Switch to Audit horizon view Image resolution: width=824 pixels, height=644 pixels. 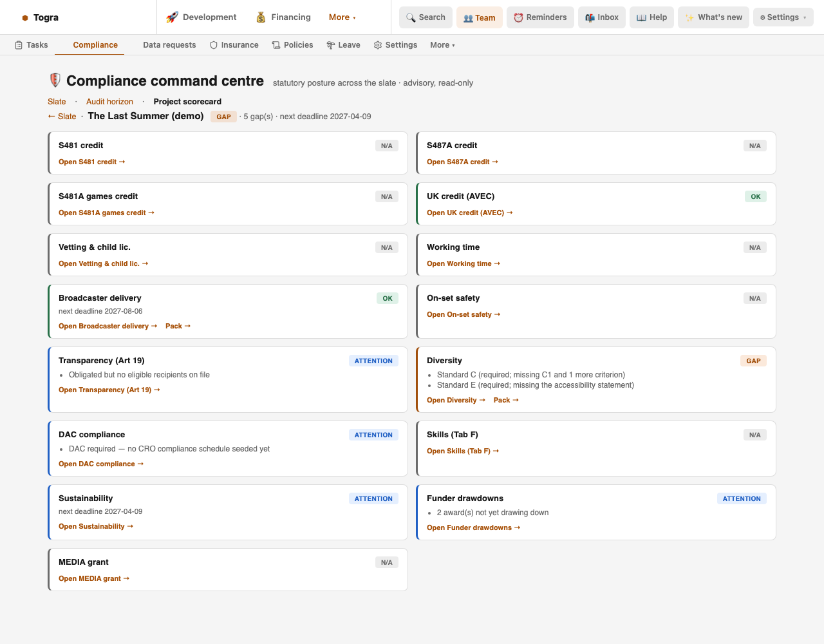click(109, 102)
